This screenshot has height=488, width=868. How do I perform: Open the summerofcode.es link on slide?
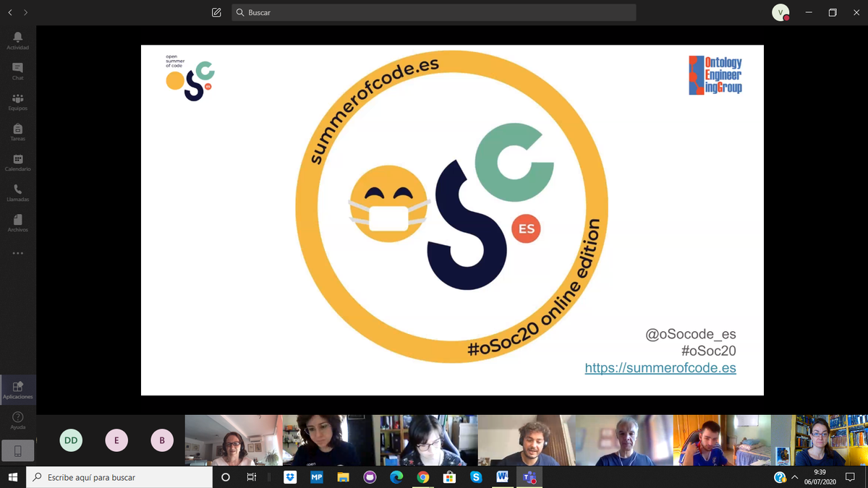[660, 368]
